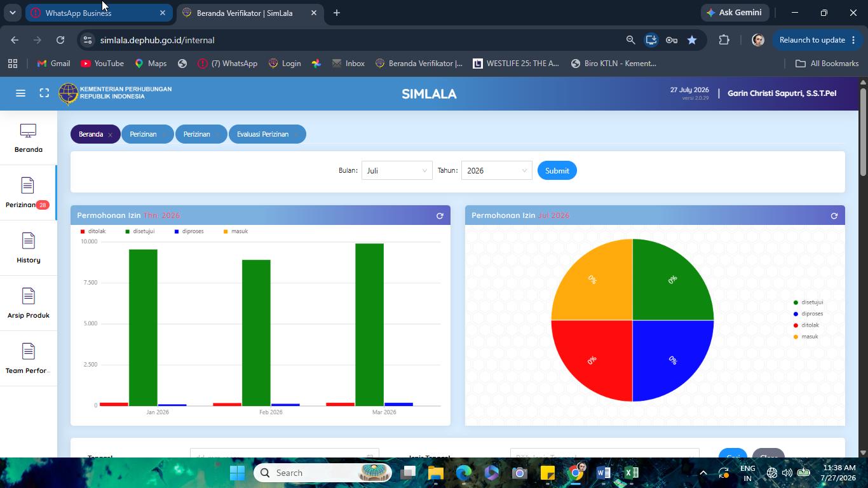868x488 pixels.
Task: Open the All Bookmarks folder
Action: point(827,64)
